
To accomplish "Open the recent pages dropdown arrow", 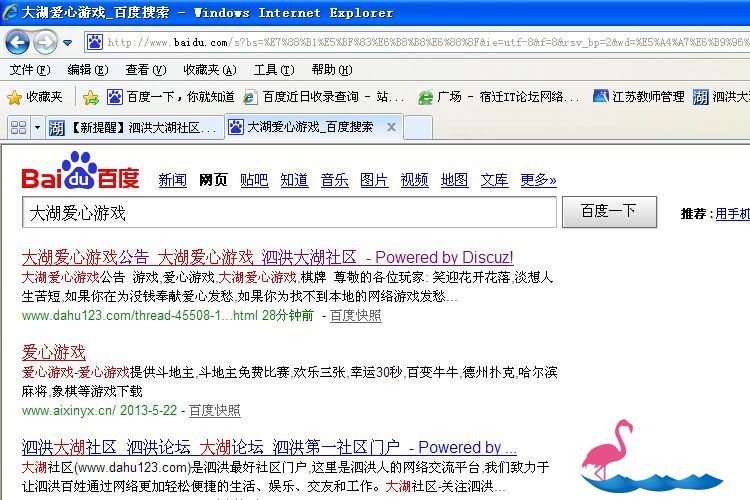I will pos(67,43).
